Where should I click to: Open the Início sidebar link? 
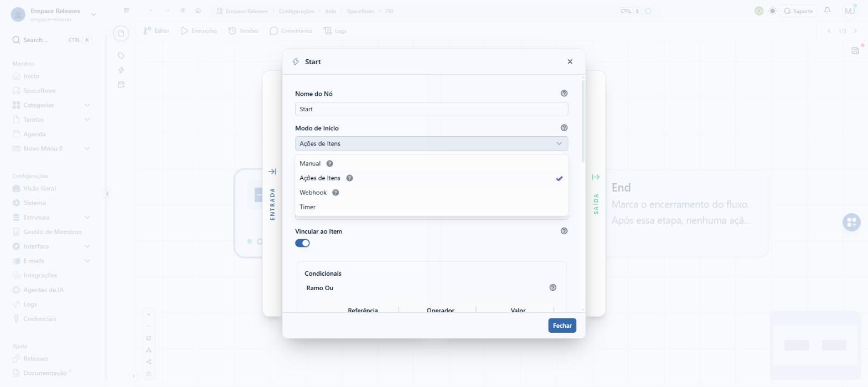point(31,76)
